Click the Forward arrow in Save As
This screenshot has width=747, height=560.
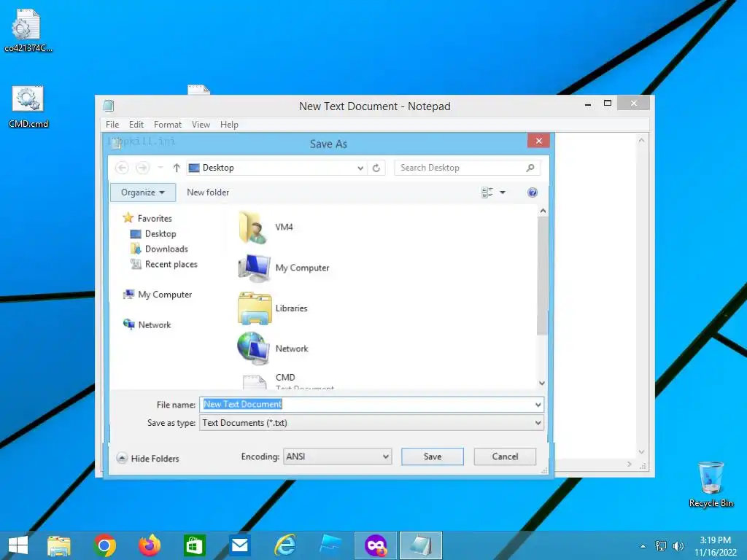(142, 168)
